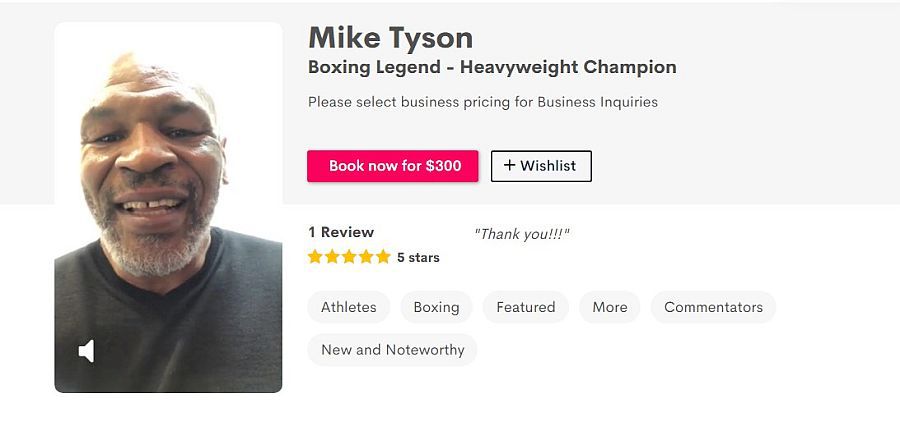
Task: Click the first yellow rating star
Action: (x=315, y=256)
